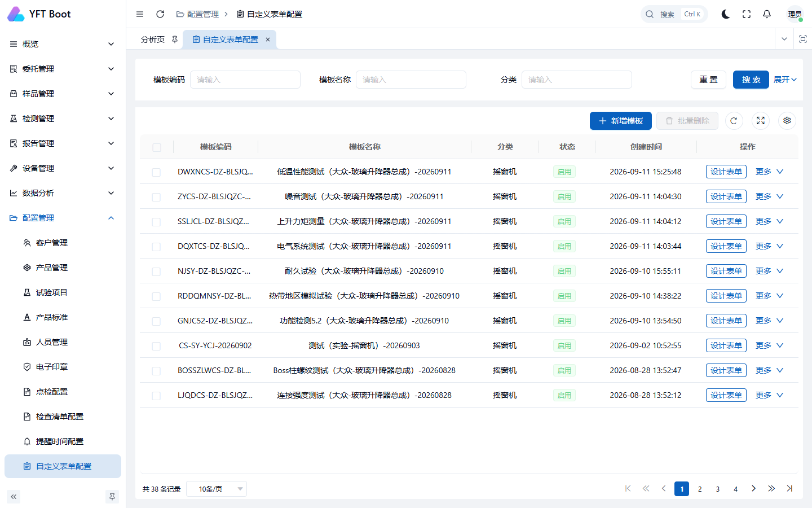Open the tab list dropdown chevron
The image size is (812, 508).
pos(784,39)
